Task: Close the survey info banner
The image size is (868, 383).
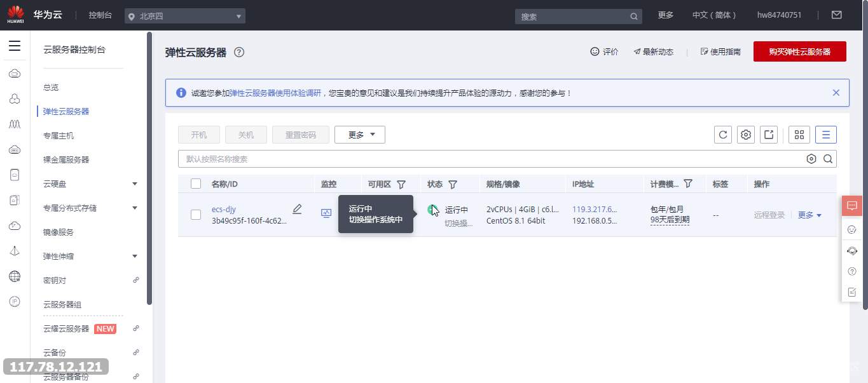Action: (x=836, y=93)
